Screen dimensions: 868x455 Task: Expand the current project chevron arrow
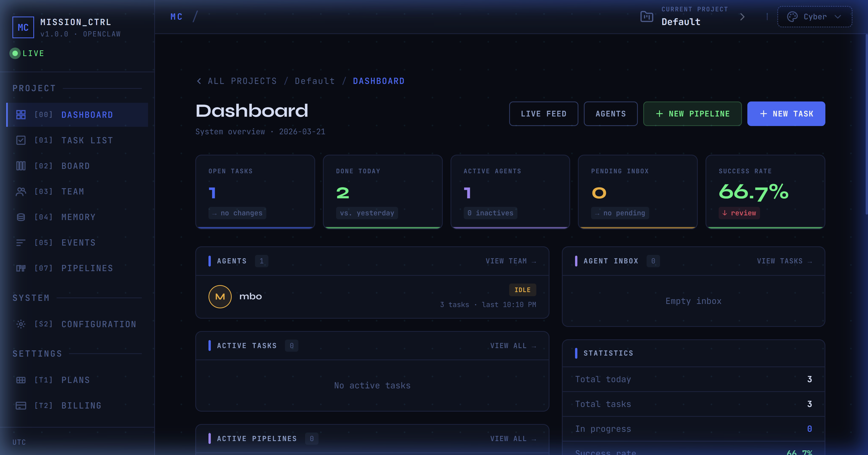(x=742, y=17)
